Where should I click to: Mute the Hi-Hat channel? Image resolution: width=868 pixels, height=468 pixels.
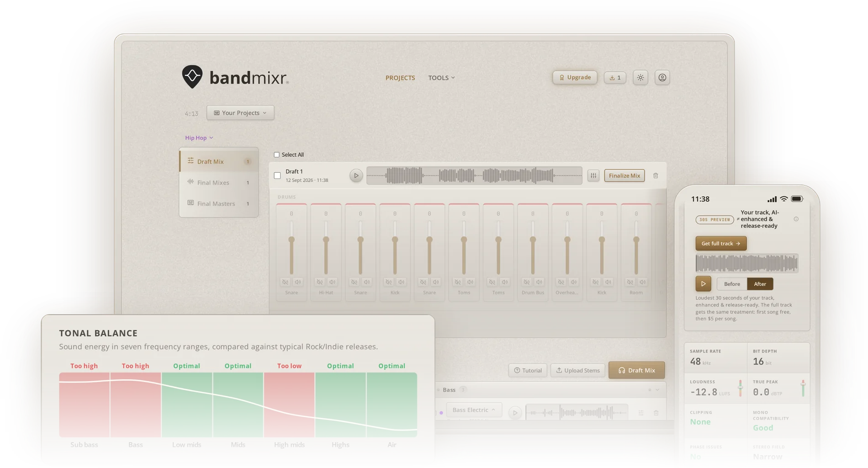320,282
